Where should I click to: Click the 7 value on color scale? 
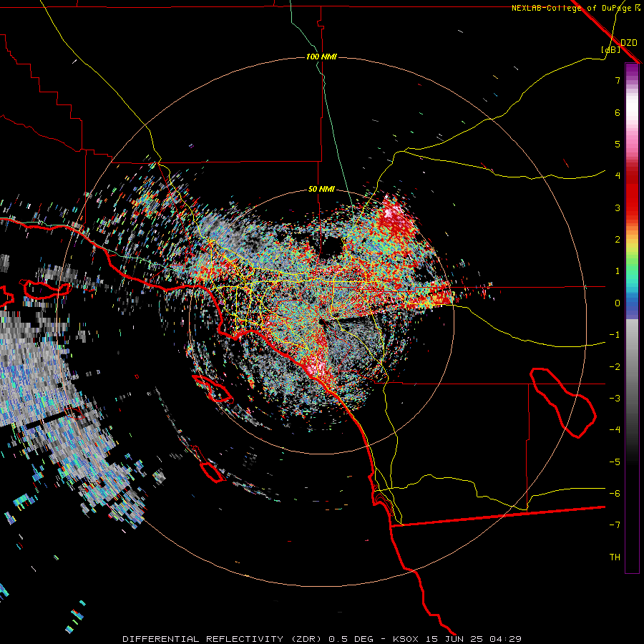point(618,80)
